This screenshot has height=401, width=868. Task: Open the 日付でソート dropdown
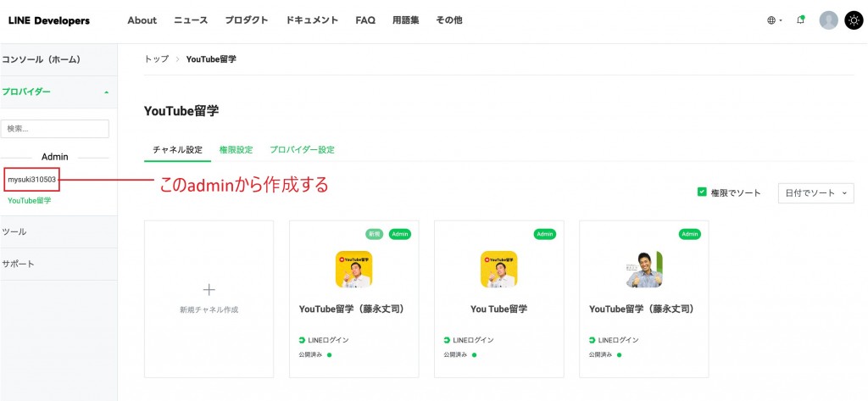pyautogui.click(x=816, y=193)
